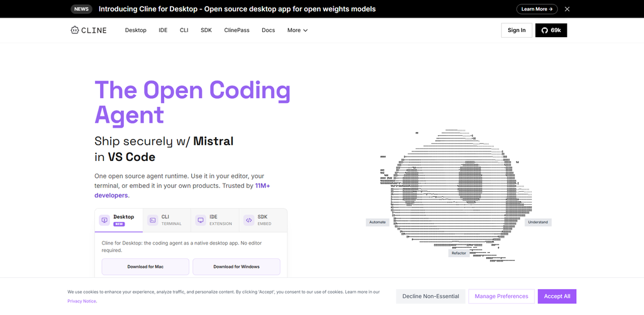The image size is (644, 315).
Task: Click the Refactor label below ASCII art
Action: point(458,253)
